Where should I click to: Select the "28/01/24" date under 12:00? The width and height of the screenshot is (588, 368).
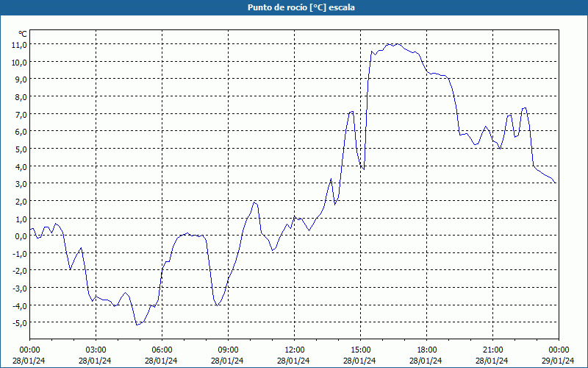click(293, 361)
